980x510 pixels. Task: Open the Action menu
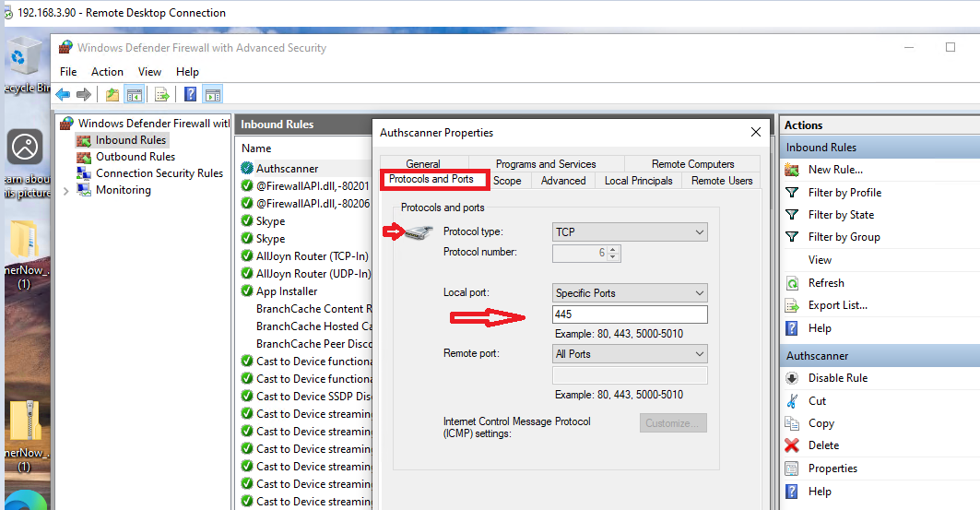point(107,72)
